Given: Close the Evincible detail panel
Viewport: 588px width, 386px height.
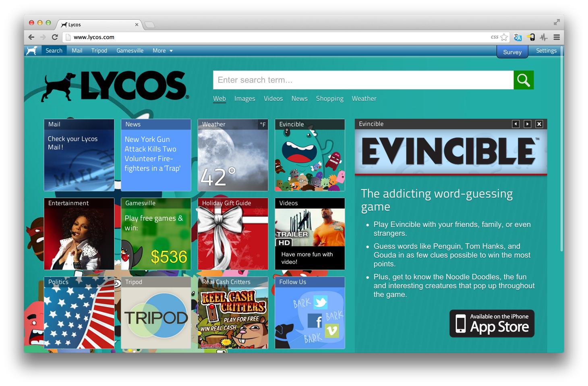Looking at the screenshot, I should tap(539, 124).
